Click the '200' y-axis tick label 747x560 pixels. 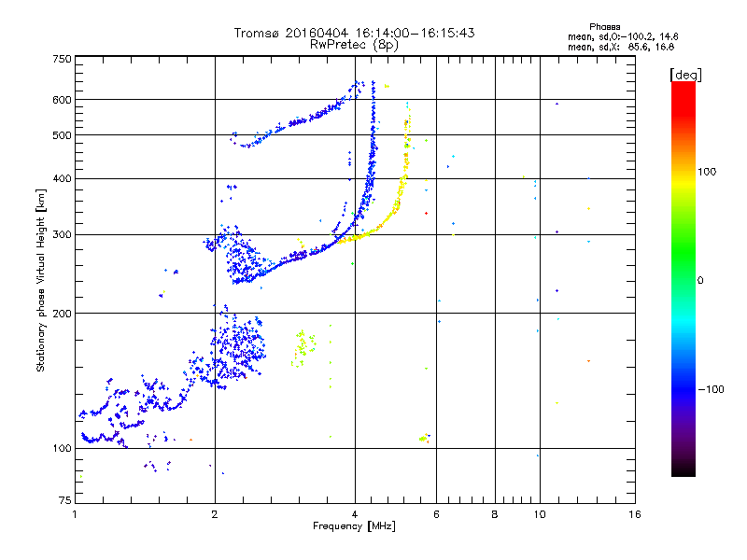click(x=63, y=314)
